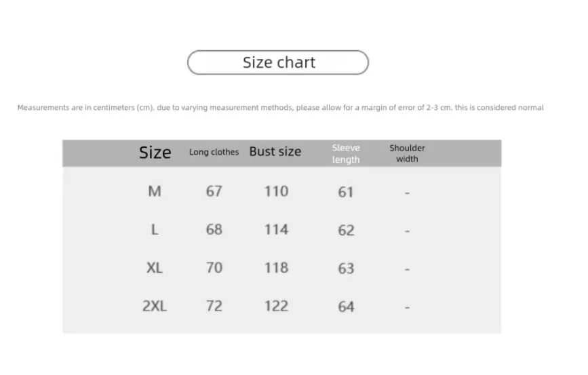The height and width of the screenshot is (375, 588).
Task: Select the Sleeve length column header
Action: point(346,153)
